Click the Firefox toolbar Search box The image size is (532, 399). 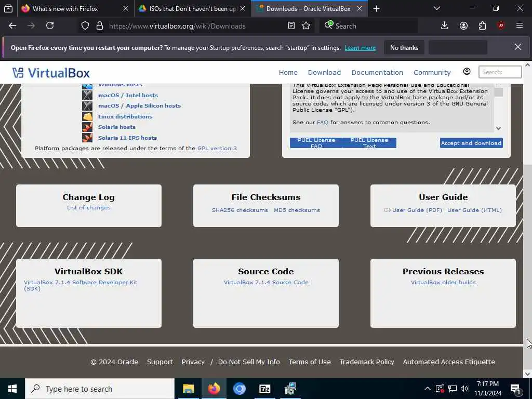pos(368,26)
